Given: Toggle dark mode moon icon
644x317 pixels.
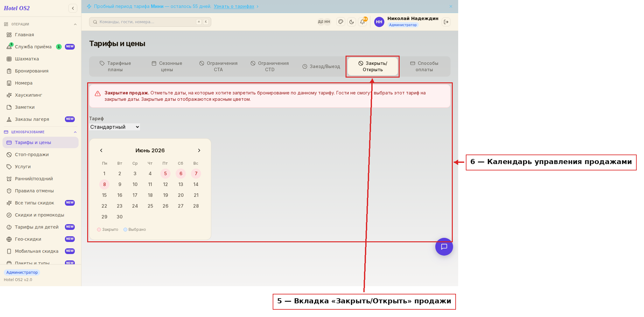Looking at the screenshot, I should click(352, 22).
